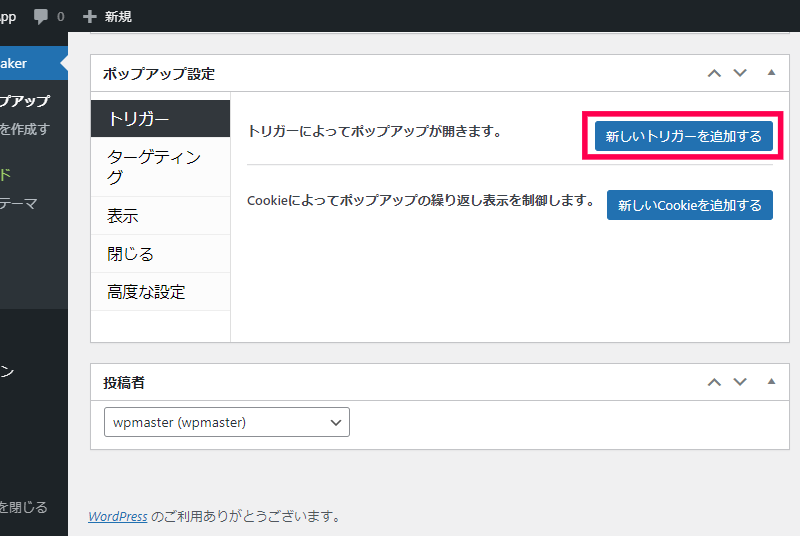
Task: Click the comment count 0 in admin bar
Action: click(x=61, y=17)
